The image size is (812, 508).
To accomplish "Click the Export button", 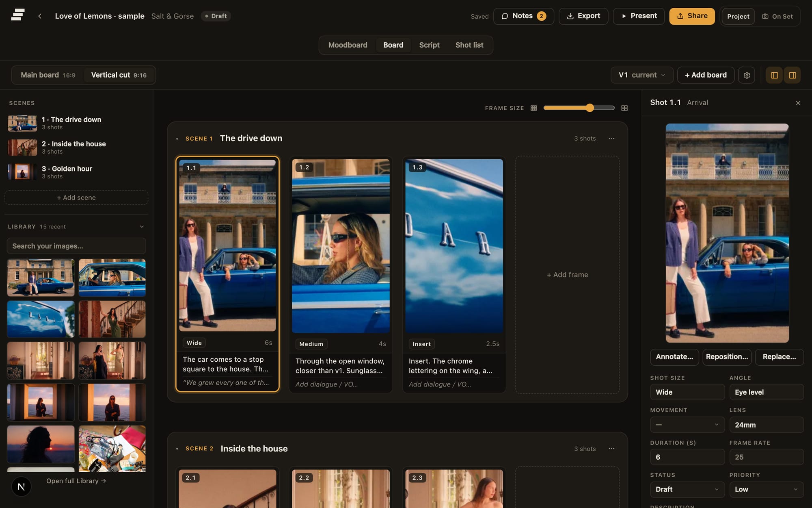I will (583, 16).
